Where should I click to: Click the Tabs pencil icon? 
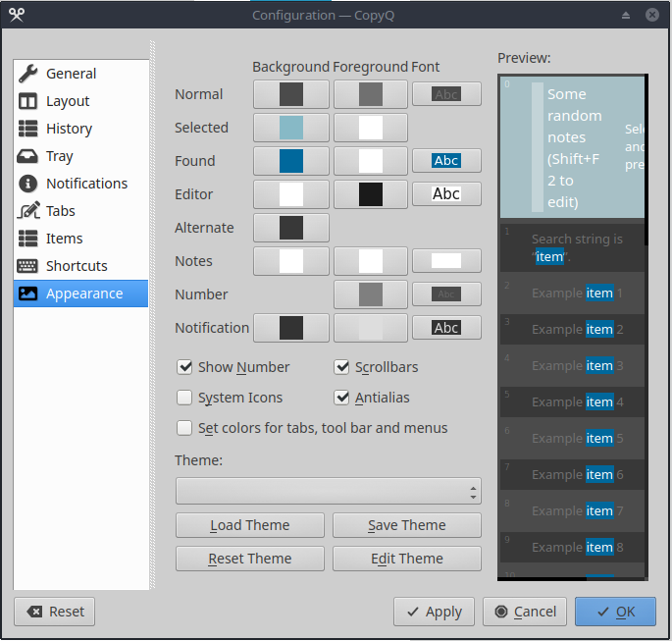(28, 211)
